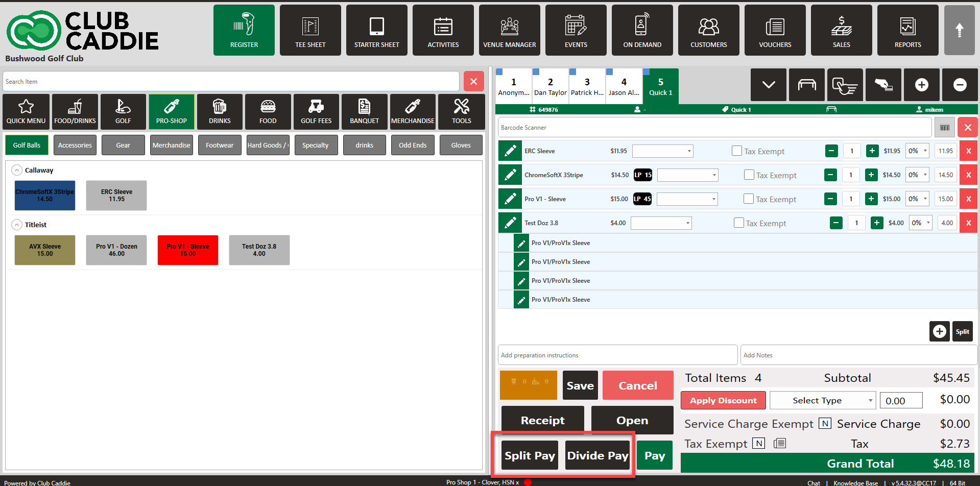Click the table icon in cart toolbar
This screenshot has height=486, width=980.
point(806,85)
